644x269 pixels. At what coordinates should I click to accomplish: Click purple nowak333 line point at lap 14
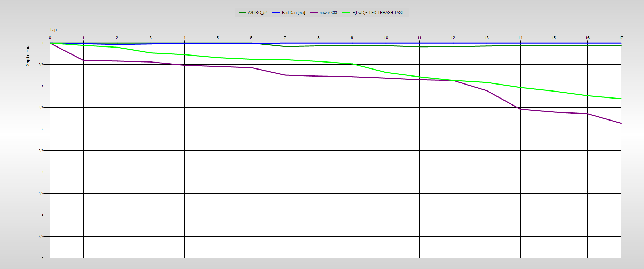point(520,109)
